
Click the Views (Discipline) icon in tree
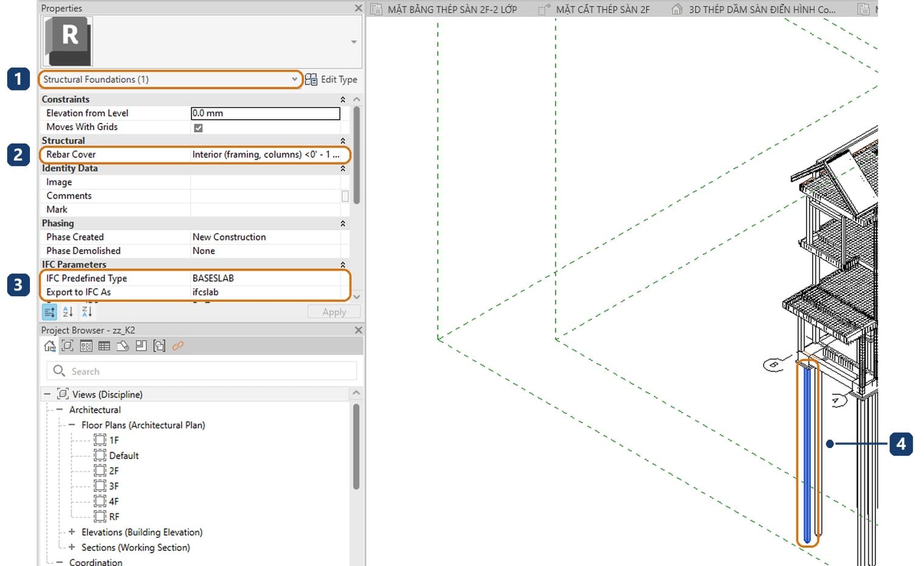[x=63, y=394]
